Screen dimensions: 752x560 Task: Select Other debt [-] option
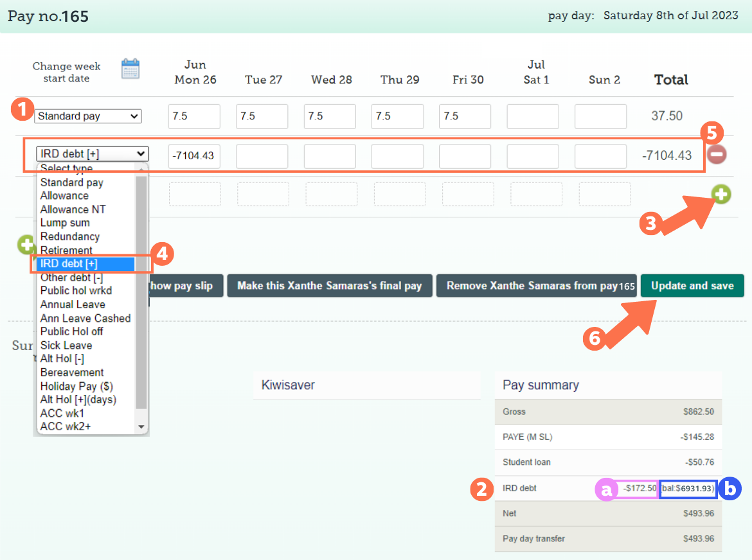71,277
